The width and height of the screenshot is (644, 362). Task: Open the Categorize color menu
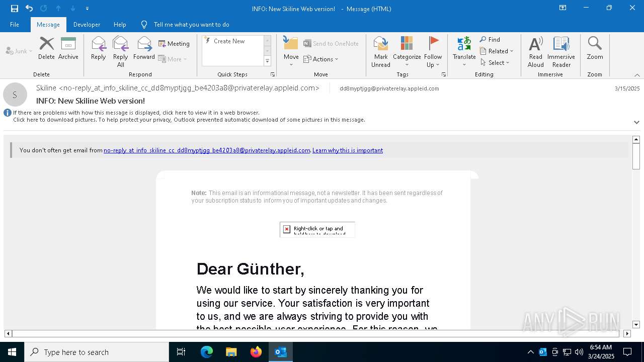407,52
